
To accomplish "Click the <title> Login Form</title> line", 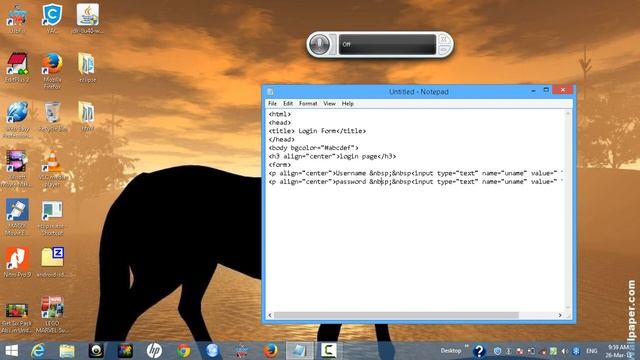I will [317, 131].
